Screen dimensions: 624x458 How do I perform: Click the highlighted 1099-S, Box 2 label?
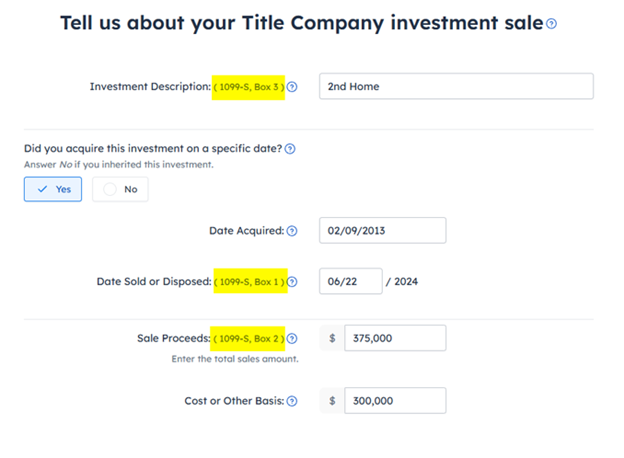click(x=248, y=339)
